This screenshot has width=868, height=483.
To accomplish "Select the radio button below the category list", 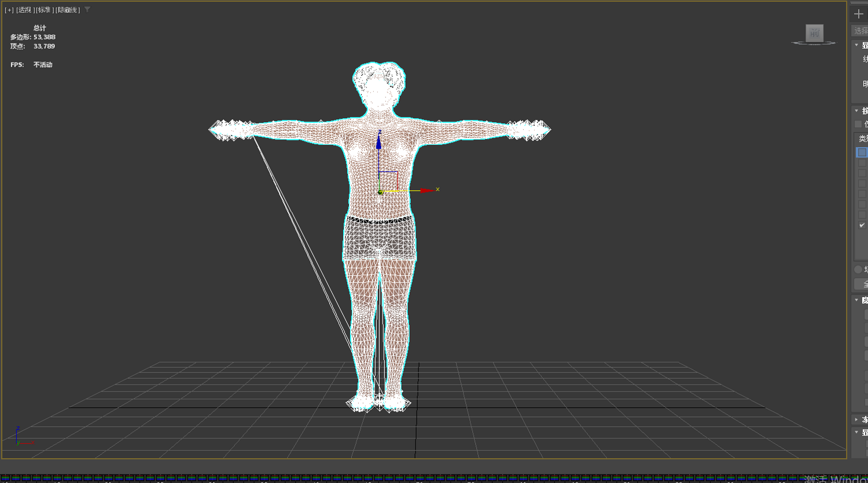I will click(858, 269).
